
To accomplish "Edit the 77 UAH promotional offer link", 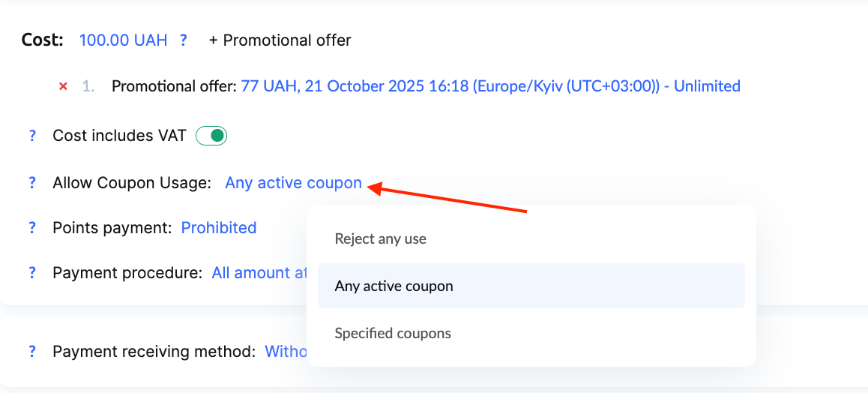I will (490, 86).
